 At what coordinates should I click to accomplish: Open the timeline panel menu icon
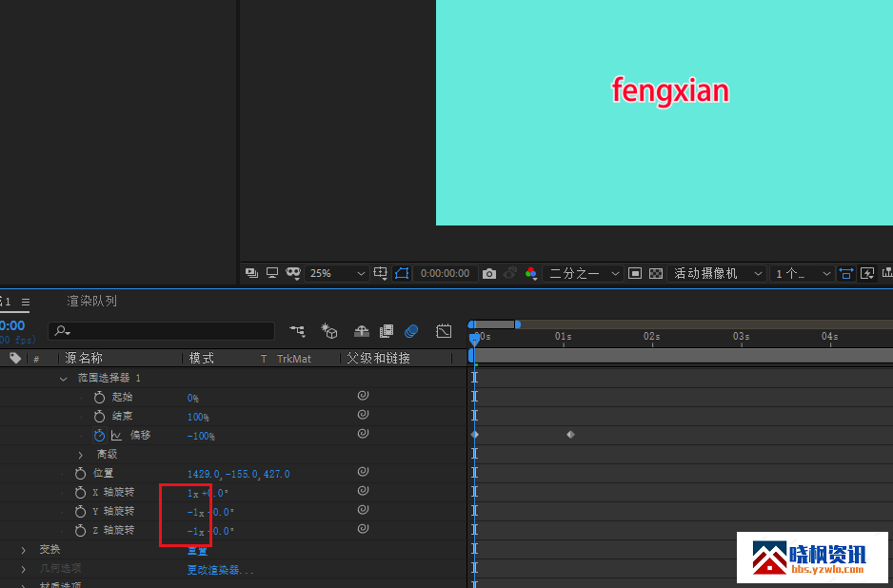pos(26,302)
